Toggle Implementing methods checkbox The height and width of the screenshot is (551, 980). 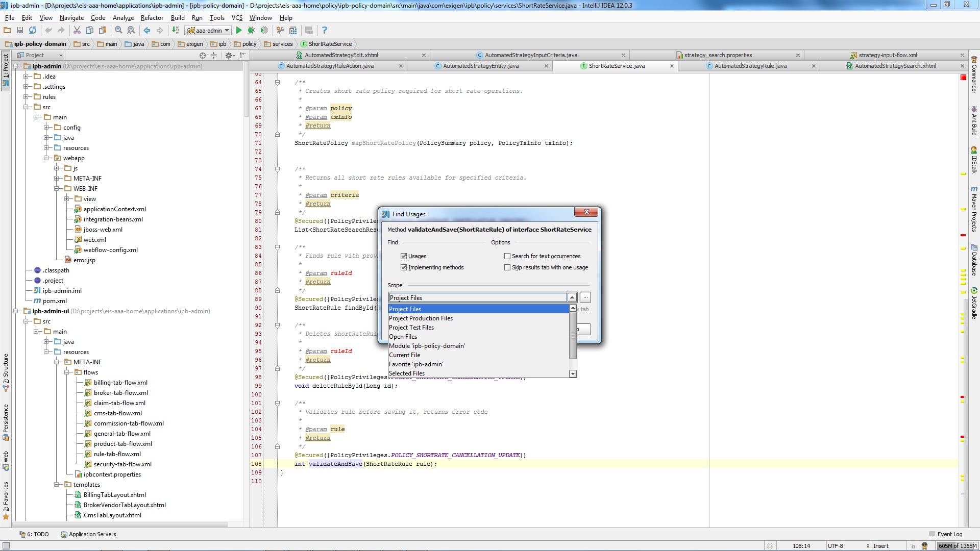click(x=404, y=267)
